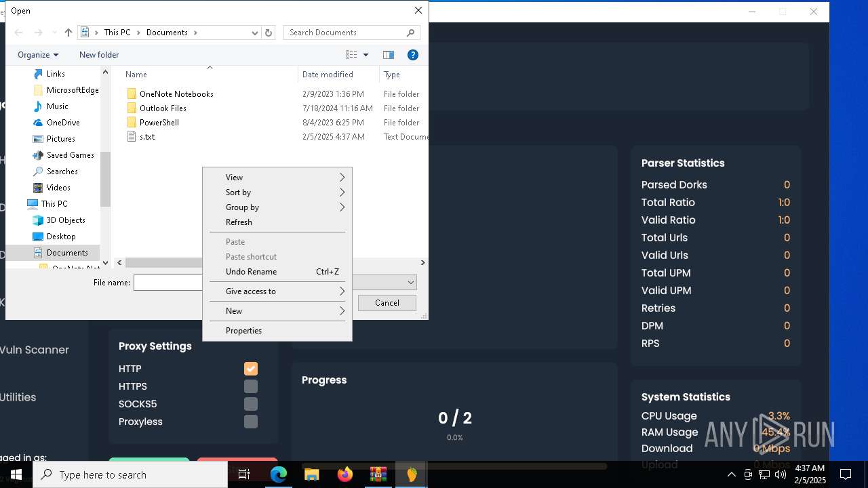Open OneDrive in the navigation pane
The image size is (868, 488).
(x=63, y=123)
